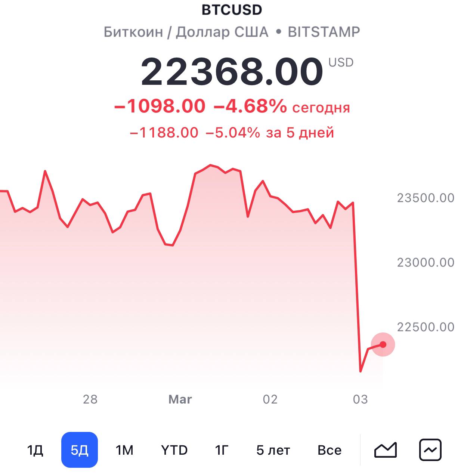The width and height of the screenshot is (464, 476).
Task: Select the 1Д time range
Action: coord(35,450)
